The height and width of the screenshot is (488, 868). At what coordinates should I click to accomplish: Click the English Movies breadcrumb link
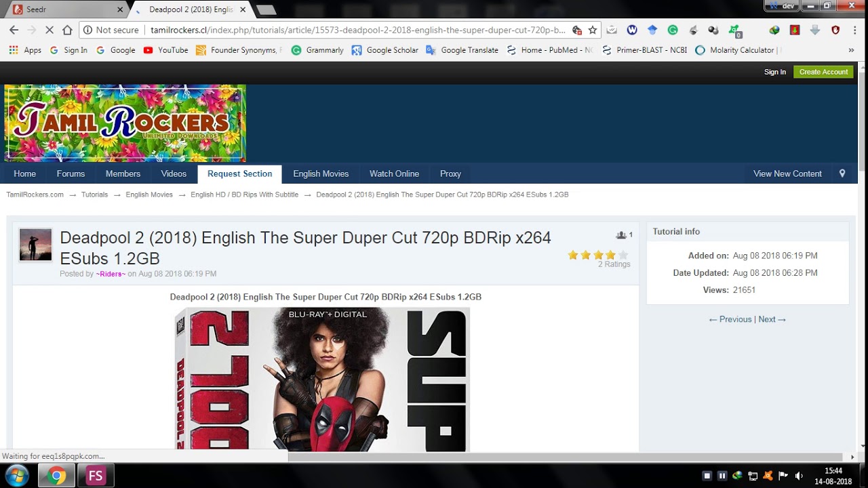[149, 195]
